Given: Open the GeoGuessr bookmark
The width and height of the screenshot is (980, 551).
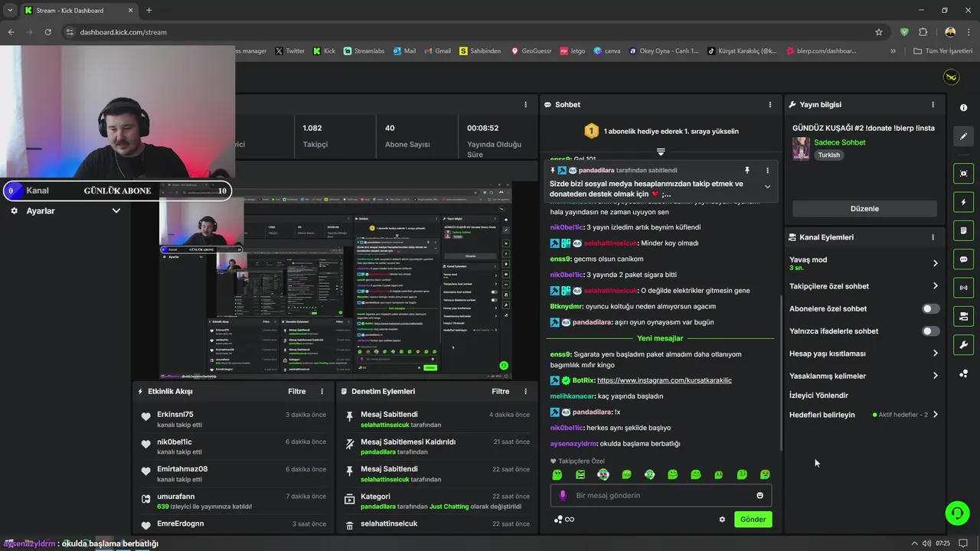Looking at the screenshot, I should pos(531,51).
